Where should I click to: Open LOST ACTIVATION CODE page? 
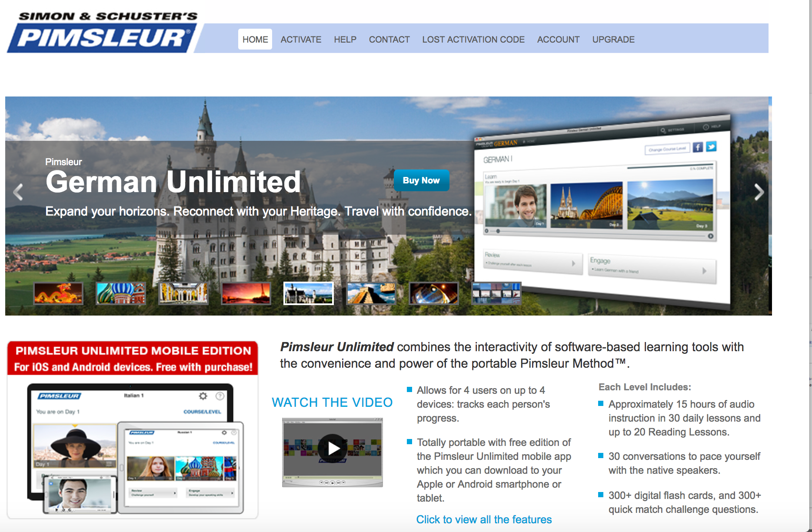(473, 40)
